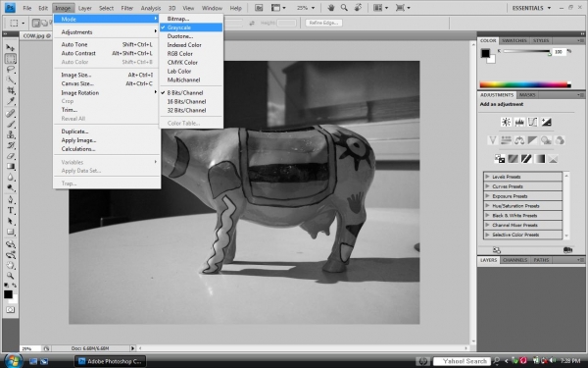Select the Healing Brush tool
Viewport: 588px width, 368px height.
(10, 114)
